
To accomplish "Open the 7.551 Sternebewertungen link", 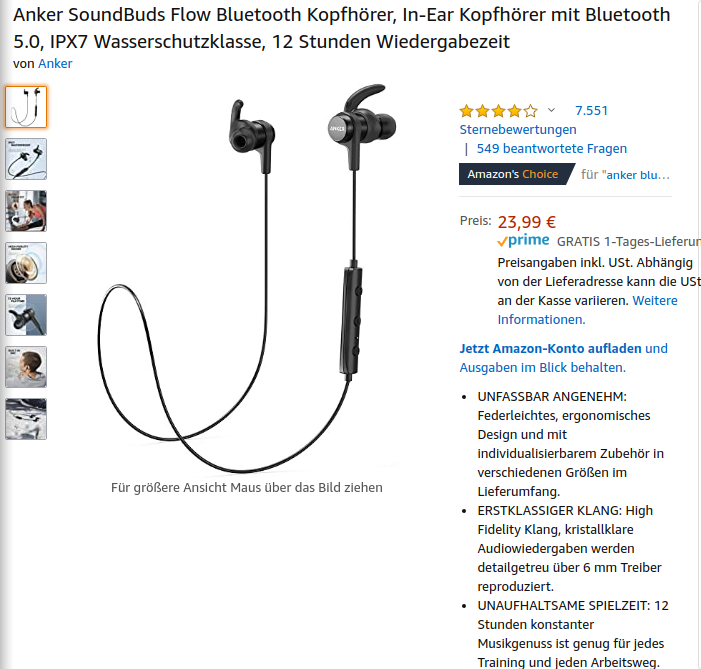I will click(534, 120).
